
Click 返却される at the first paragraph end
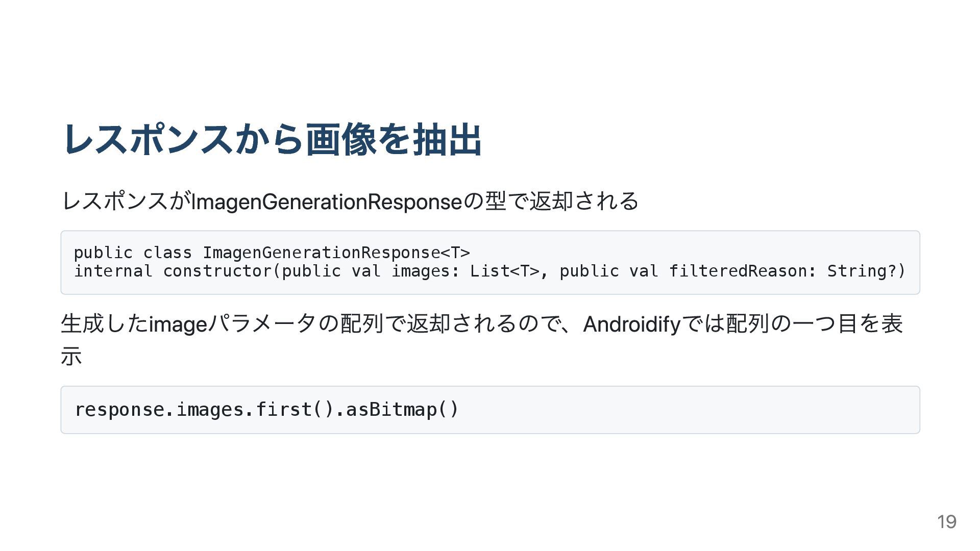(584, 201)
